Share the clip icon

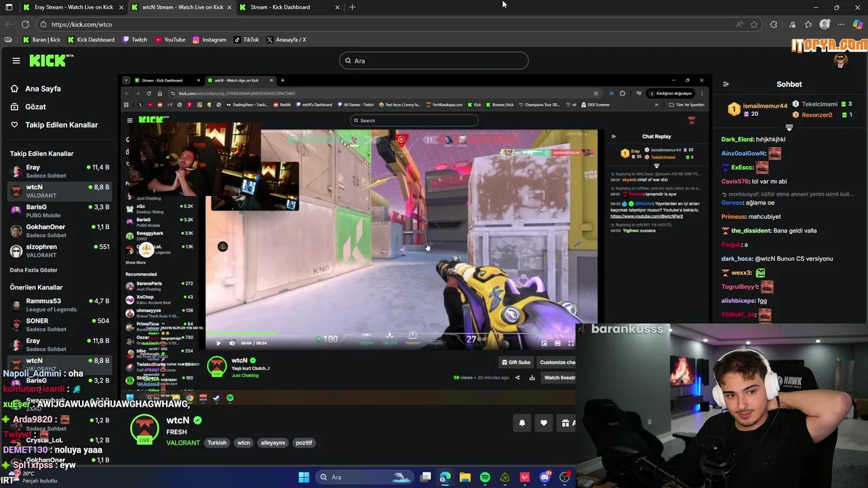click(517, 378)
